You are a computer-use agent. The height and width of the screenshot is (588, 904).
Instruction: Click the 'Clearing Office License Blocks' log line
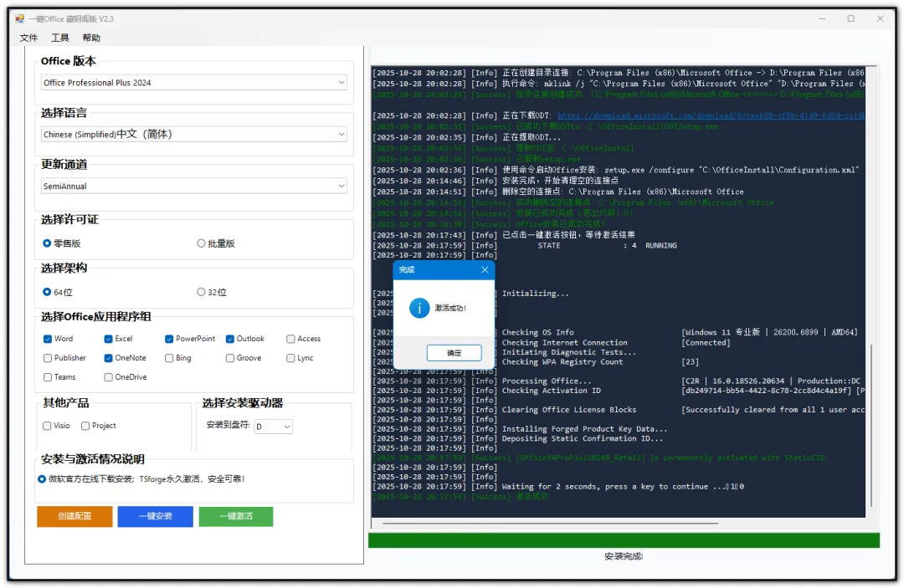[x=569, y=410]
